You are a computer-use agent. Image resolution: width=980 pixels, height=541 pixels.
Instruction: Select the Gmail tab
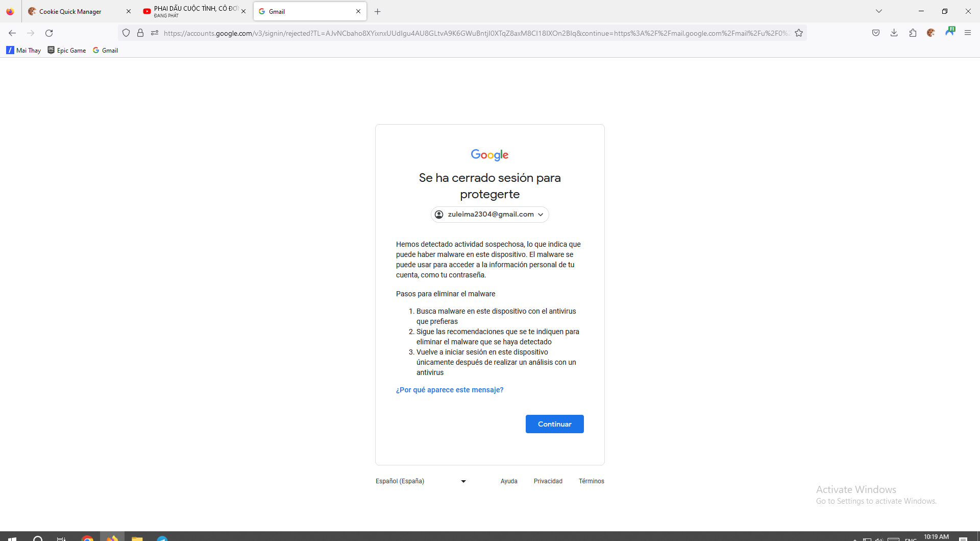click(x=310, y=11)
